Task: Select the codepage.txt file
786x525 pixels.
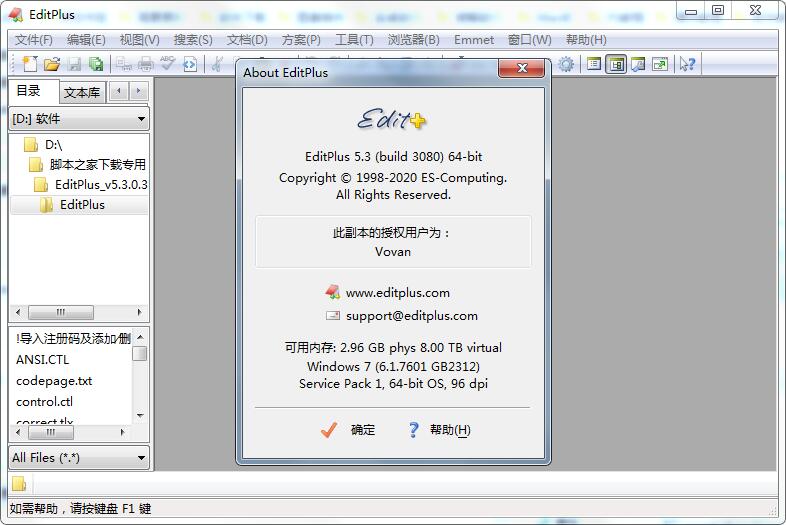Action: point(54,381)
